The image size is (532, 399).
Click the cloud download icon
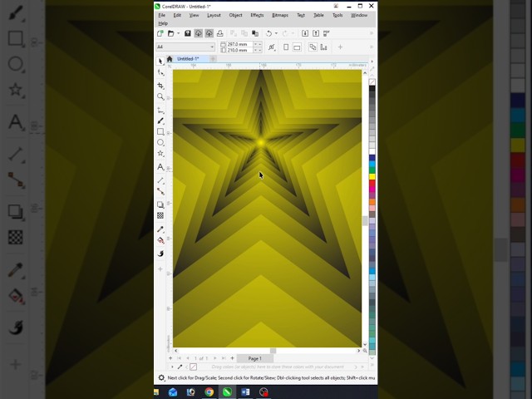coord(198,33)
